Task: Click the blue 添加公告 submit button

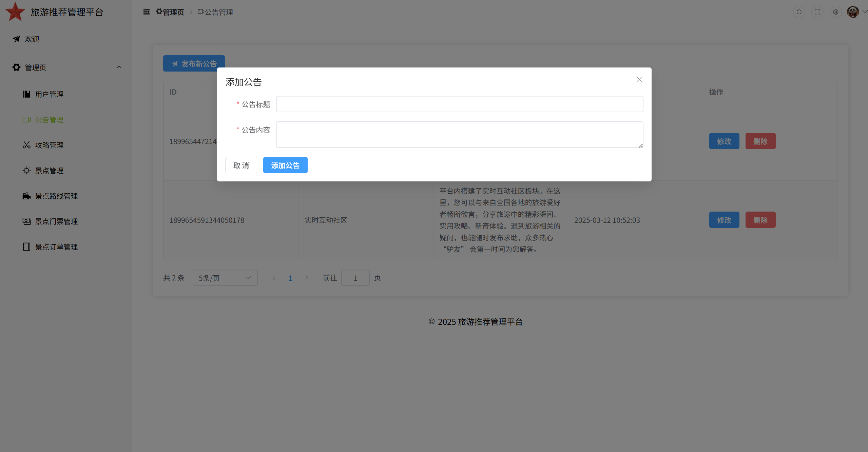Action: pos(285,165)
